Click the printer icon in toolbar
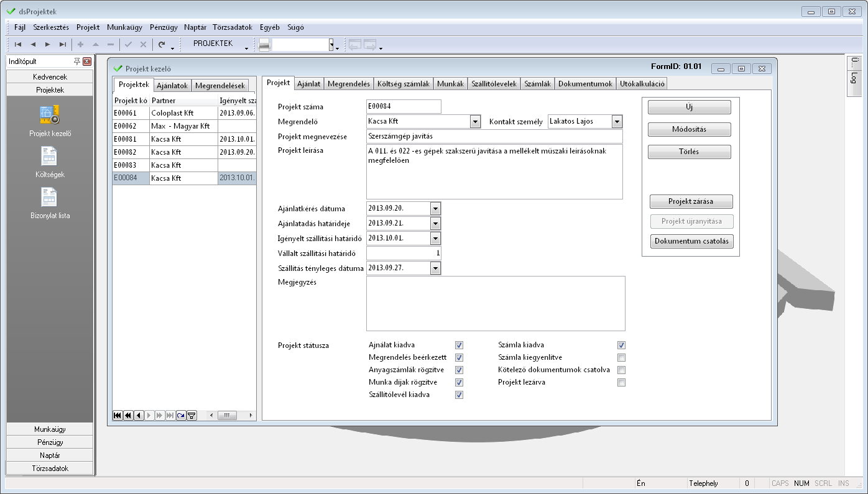The width and height of the screenshot is (868, 494). coord(264,45)
